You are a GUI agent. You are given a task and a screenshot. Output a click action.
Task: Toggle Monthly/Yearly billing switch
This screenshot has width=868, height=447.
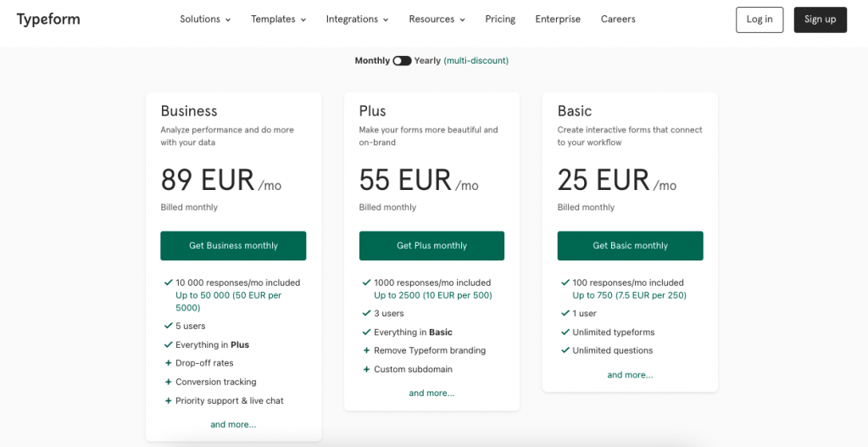click(402, 61)
